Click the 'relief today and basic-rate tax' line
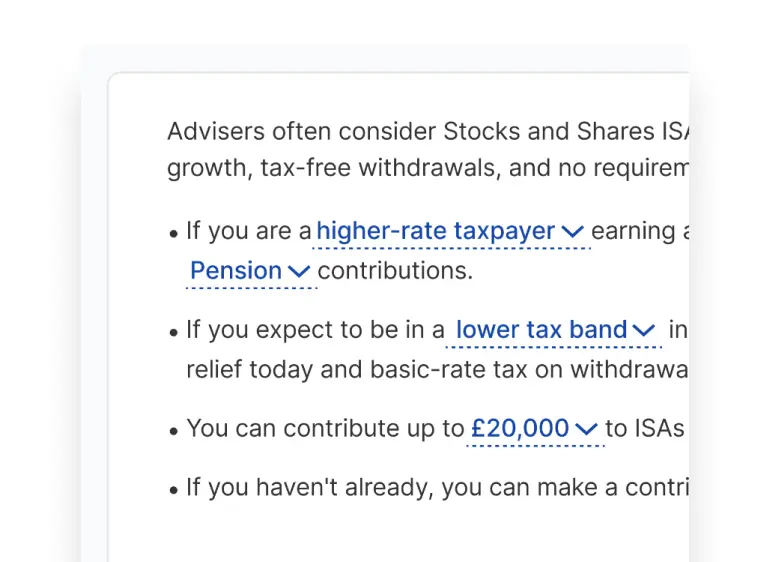 (438, 369)
